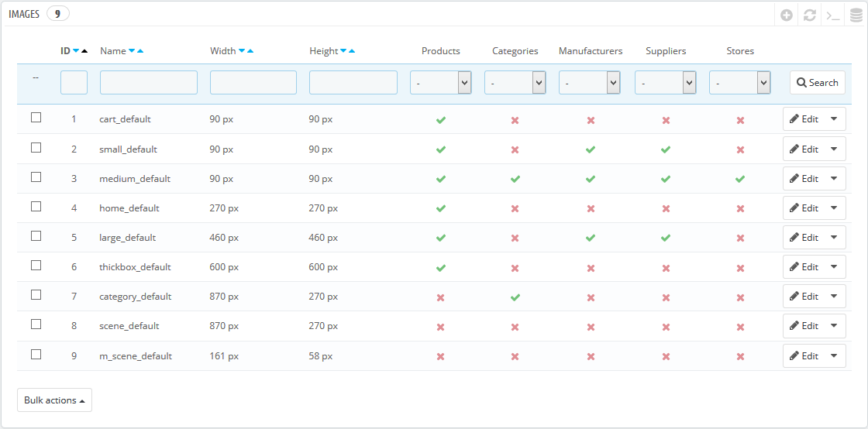The height and width of the screenshot is (429, 868).
Task: Open the show SQL query terminal icon
Action: 832,15
